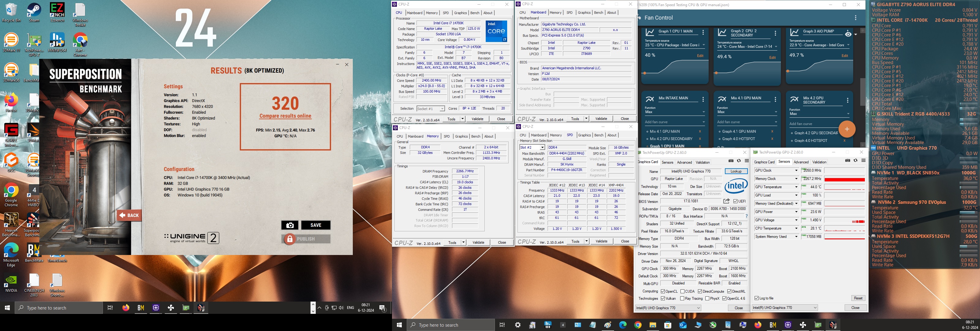The height and width of the screenshot is (331, 980).
Task: Toggle the UEFI checkbox in GPU-Z
Action: click(x=736, y=201)
